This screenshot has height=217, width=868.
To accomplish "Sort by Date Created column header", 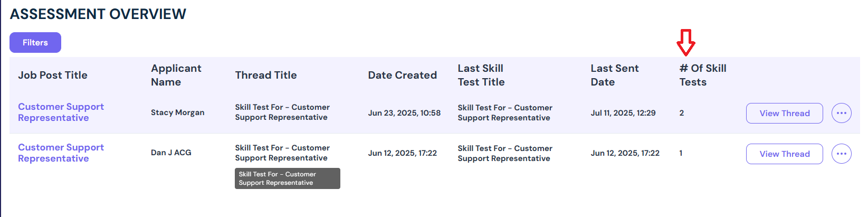I will tap(403, 75).
